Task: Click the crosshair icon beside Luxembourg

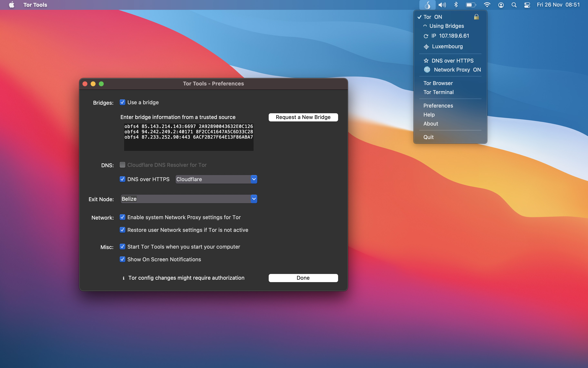Action: click(x=426, y=47)
